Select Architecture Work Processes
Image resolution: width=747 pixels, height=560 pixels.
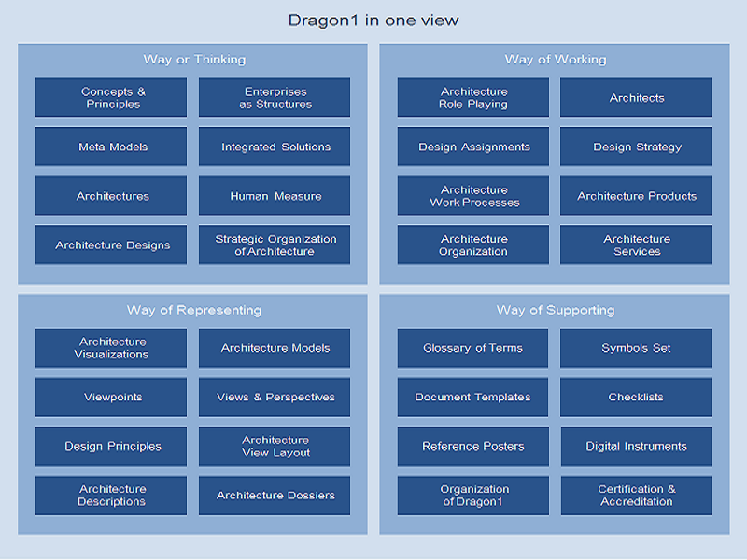click(x=473, y=196)
